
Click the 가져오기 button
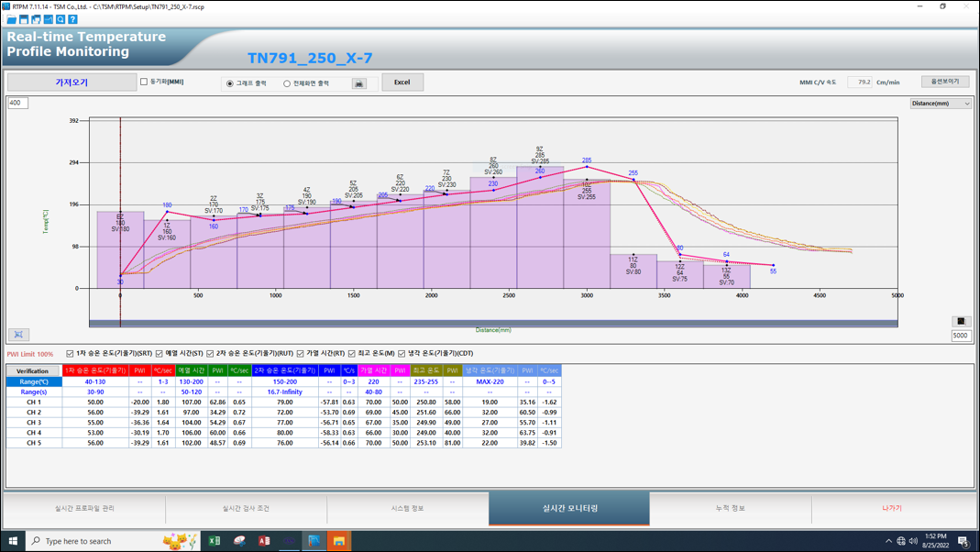tap(72, 83)
